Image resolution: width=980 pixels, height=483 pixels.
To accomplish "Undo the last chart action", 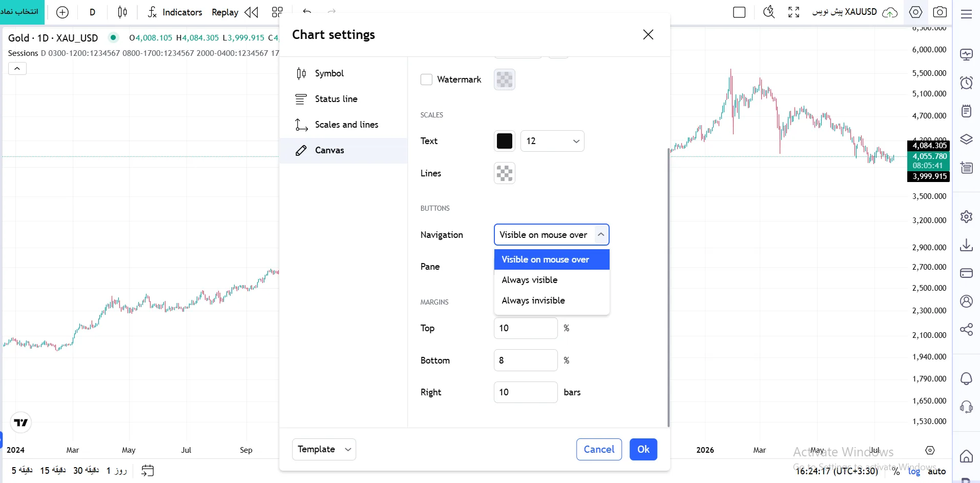I will tap(307, 11).
